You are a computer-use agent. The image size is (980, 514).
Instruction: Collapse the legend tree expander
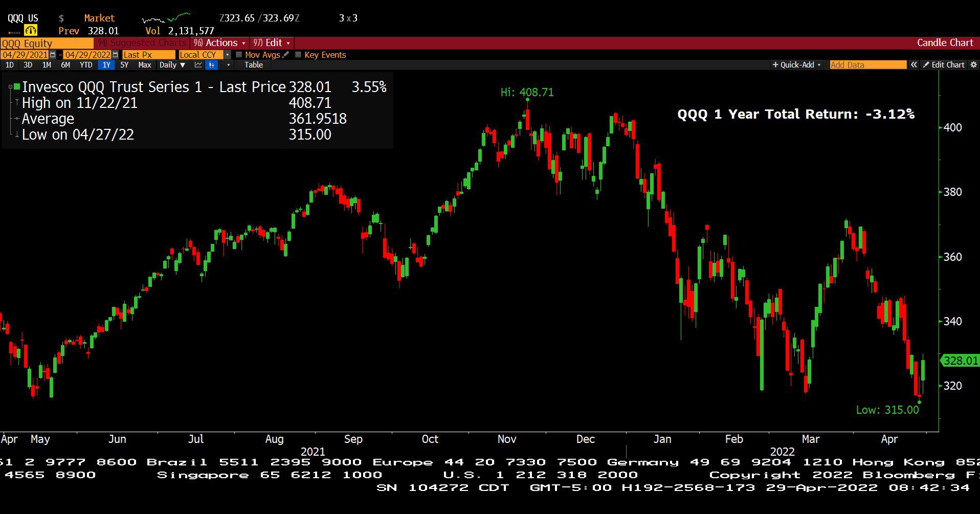pos(10,87)
